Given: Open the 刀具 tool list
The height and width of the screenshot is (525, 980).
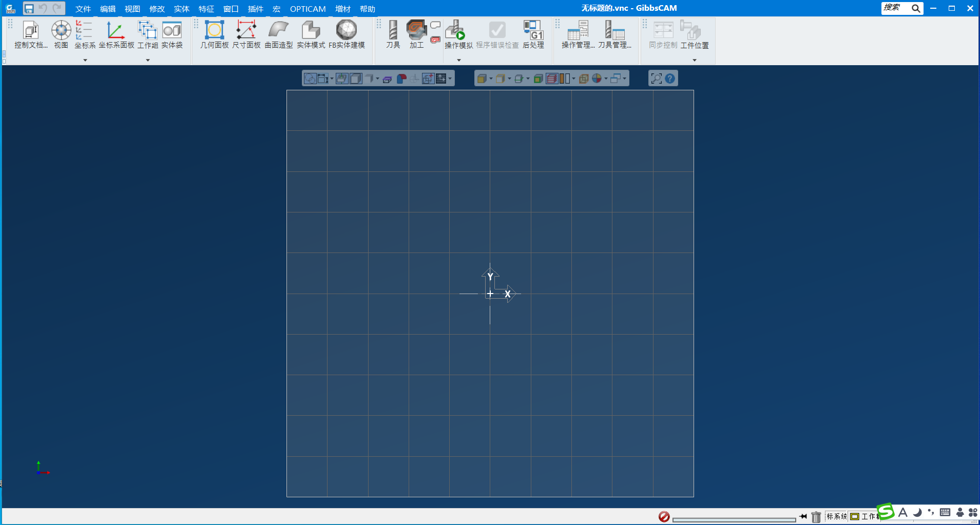Looking at the screenshot, I should click(393, 34).
